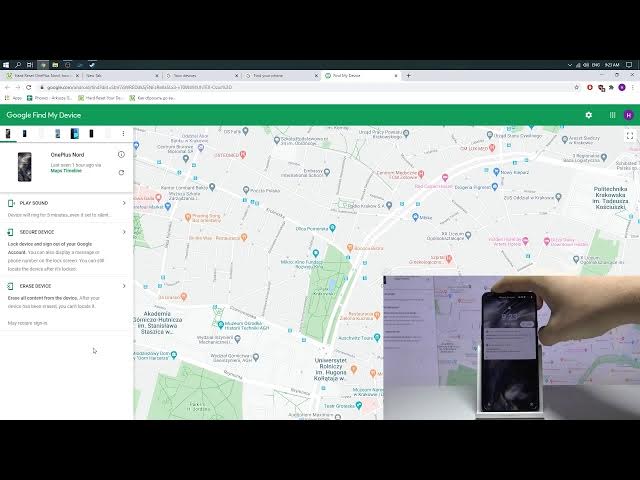Viewport: 640px width, 480px height.
Task: Open Windows taskbar search
Action: coord(18,64)
